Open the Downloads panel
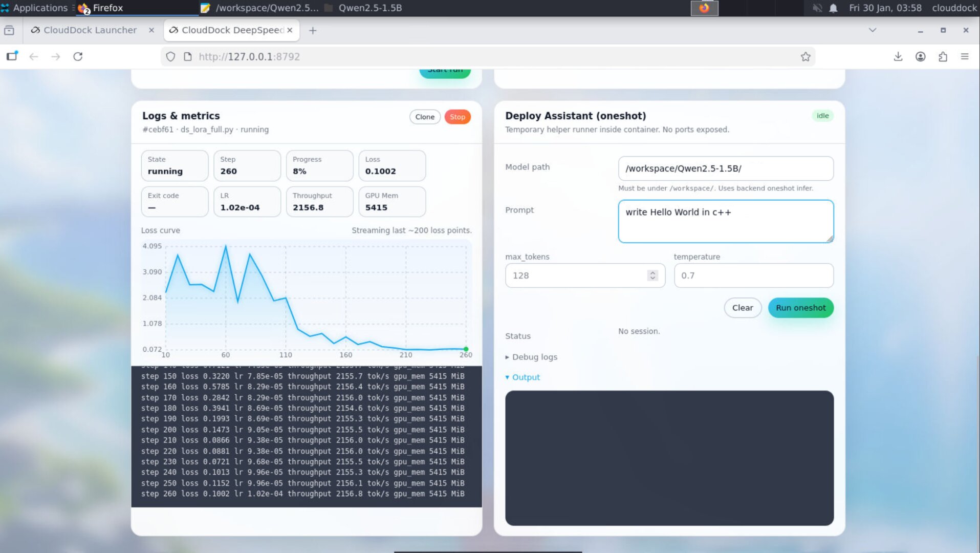 (898, 56)
